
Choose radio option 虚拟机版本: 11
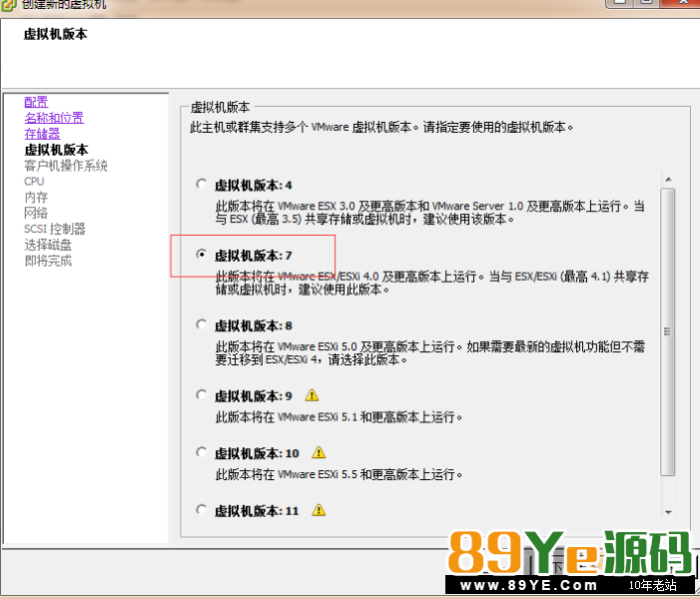[202, 510]
